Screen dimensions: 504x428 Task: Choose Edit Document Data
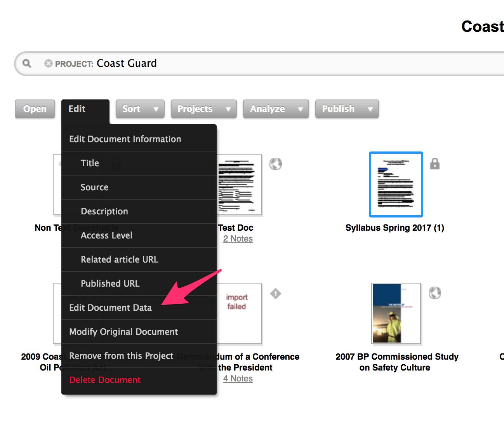(x=139, y=308)
